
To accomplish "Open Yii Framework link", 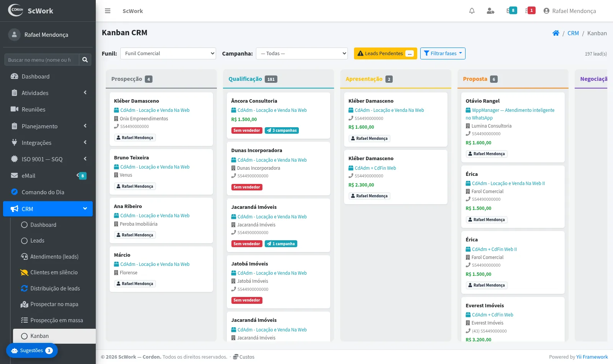I will (x=592, y=357).
